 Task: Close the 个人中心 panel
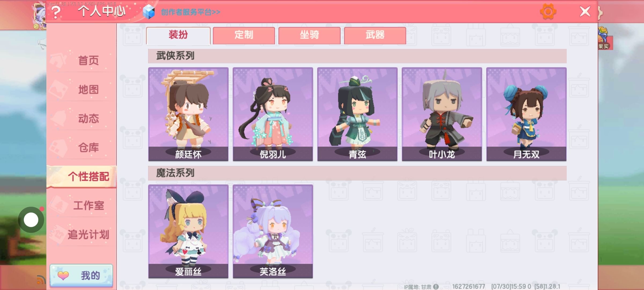(x=585, y=12)
